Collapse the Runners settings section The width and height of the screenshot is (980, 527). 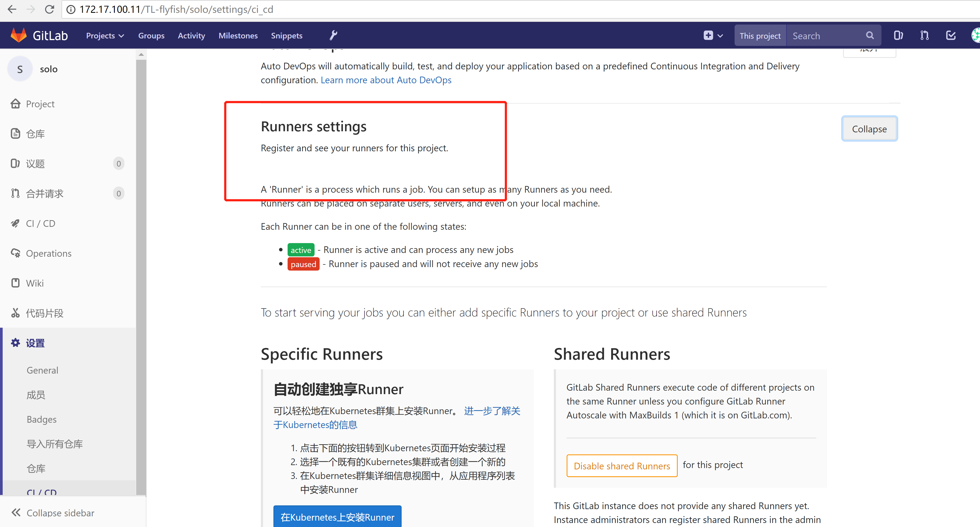tap(869, 129)
